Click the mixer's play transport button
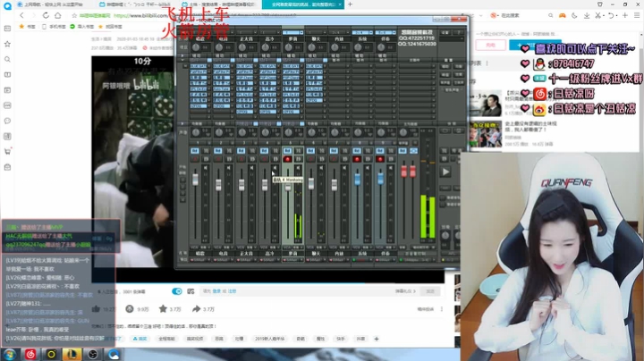This screenshot has height=361, width=644. [x=445, y=172]
